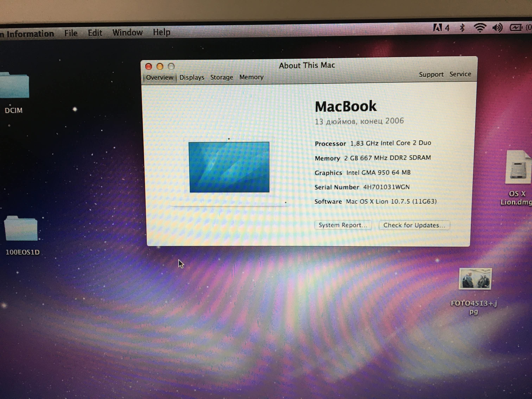Open the Memory tab
Screen dimensions: 532x399
pos(251,77)
